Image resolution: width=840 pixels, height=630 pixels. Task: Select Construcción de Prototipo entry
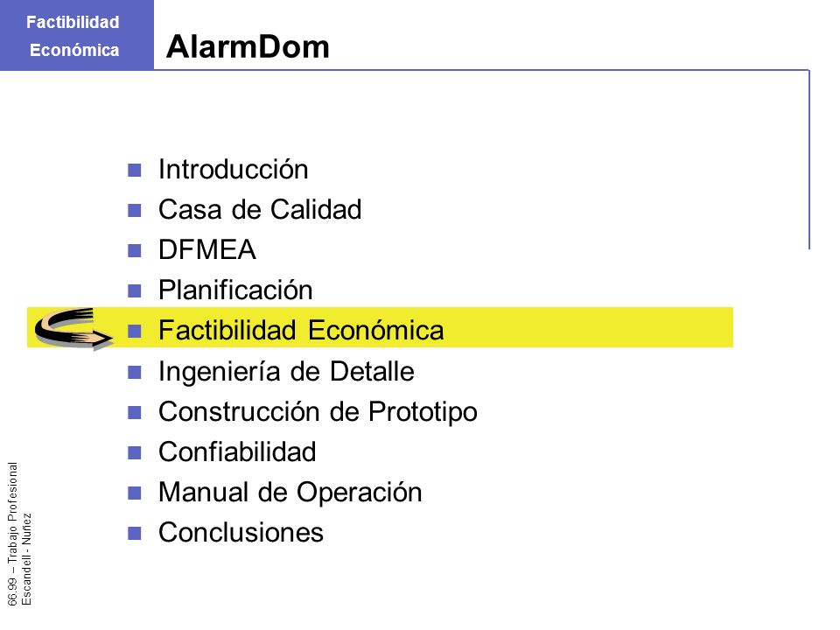(x=318, y=412)
